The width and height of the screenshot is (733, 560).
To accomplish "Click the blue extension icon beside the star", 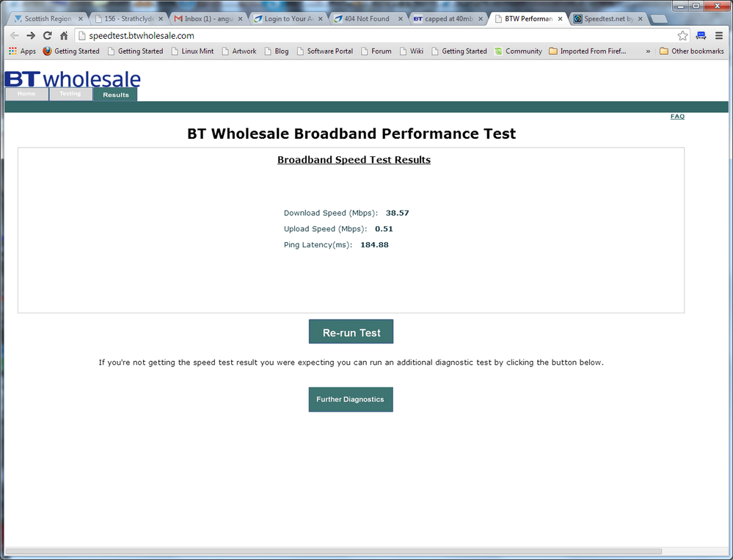I will 700,34.
